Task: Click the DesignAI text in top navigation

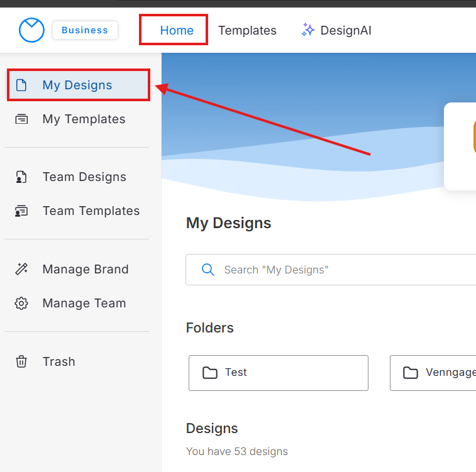Action: point(346,30)
